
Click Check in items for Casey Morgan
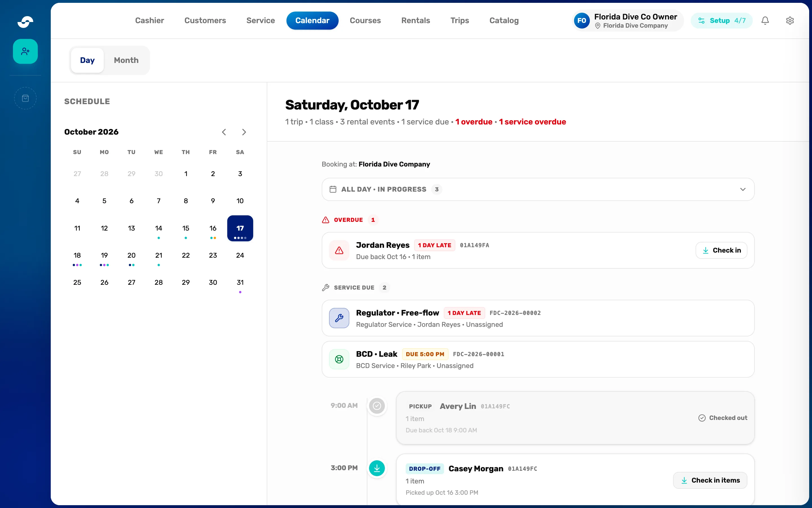pos(710,480)
